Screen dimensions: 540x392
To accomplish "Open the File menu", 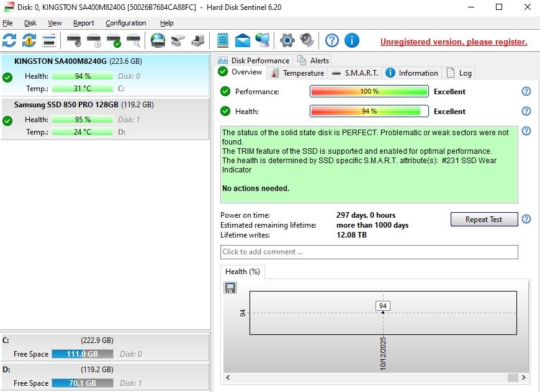I will [7, 23].
